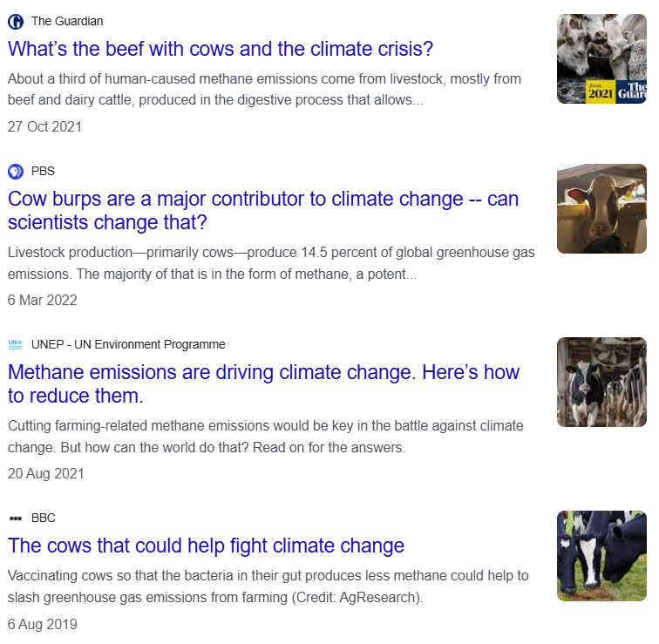Open 'What's the beef with cows' headline
Viewport: 659px width, 644px height.
(x=221, y=49)
